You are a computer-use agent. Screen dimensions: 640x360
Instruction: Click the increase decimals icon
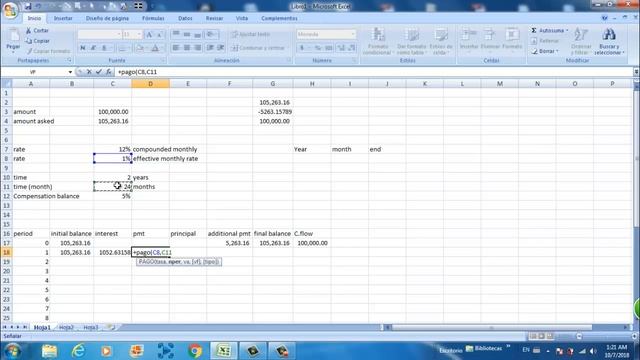341,48
